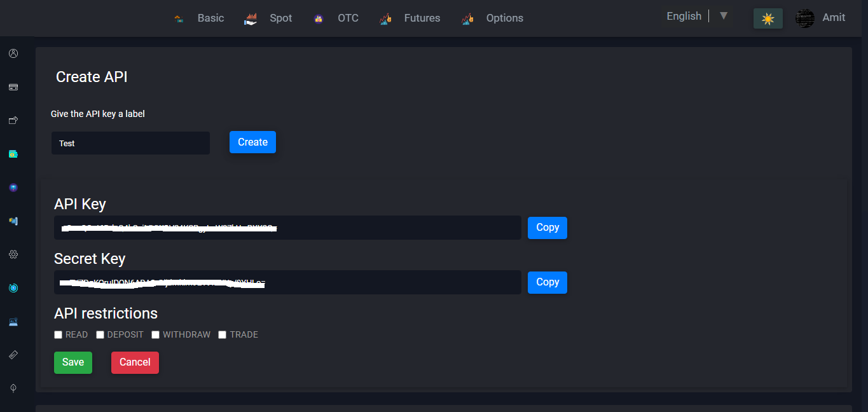Open the settings gear in the sidebar
Viewport: 868px width, 412px height.
13,254
